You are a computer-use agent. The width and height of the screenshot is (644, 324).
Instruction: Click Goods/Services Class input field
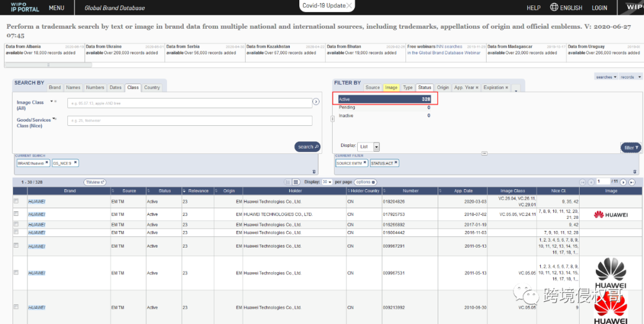(x=190, y=121)
